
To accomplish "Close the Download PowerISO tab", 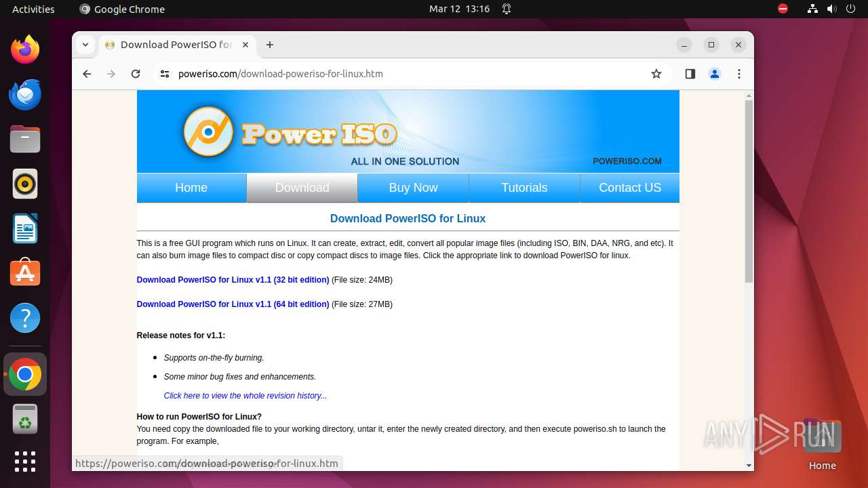I will [245, 45].
